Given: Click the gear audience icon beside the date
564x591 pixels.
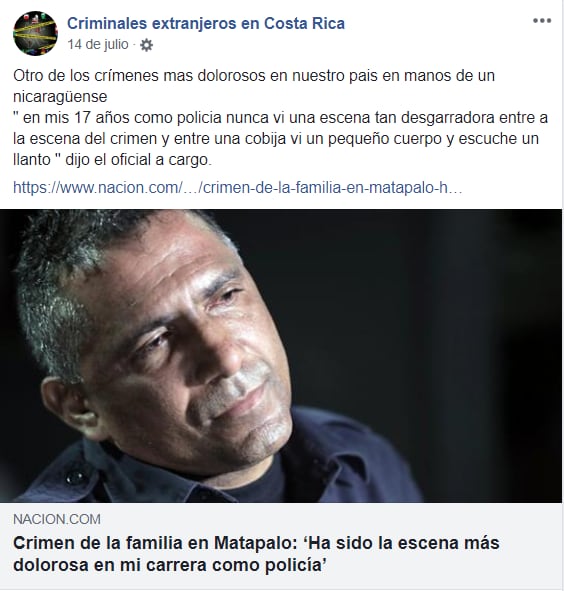Looking at the screenshot, I should [146, 45].
